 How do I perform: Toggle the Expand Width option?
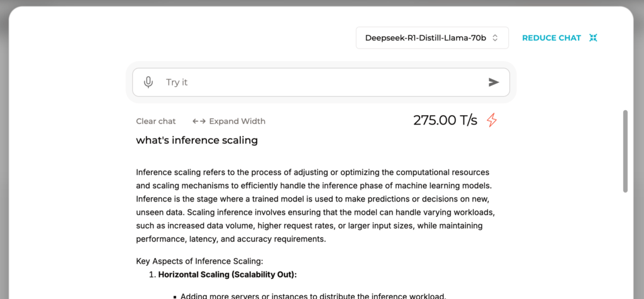pyautogui.click(x=236, y=121)
